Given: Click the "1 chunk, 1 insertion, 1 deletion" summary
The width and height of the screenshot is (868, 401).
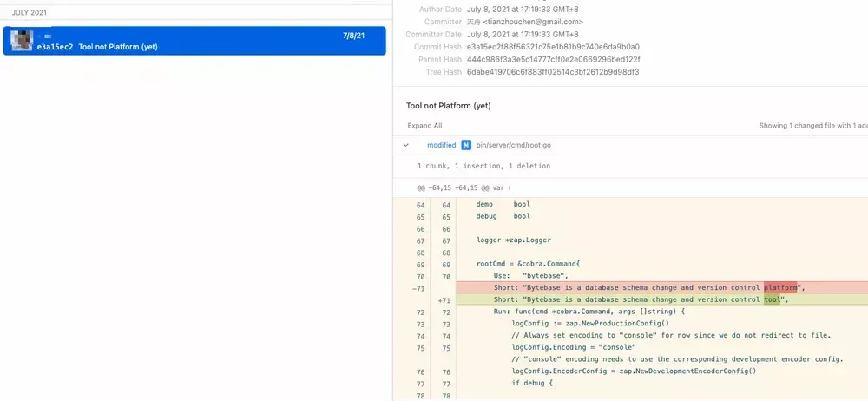Looking at the screenshot, I should [483, 166].
